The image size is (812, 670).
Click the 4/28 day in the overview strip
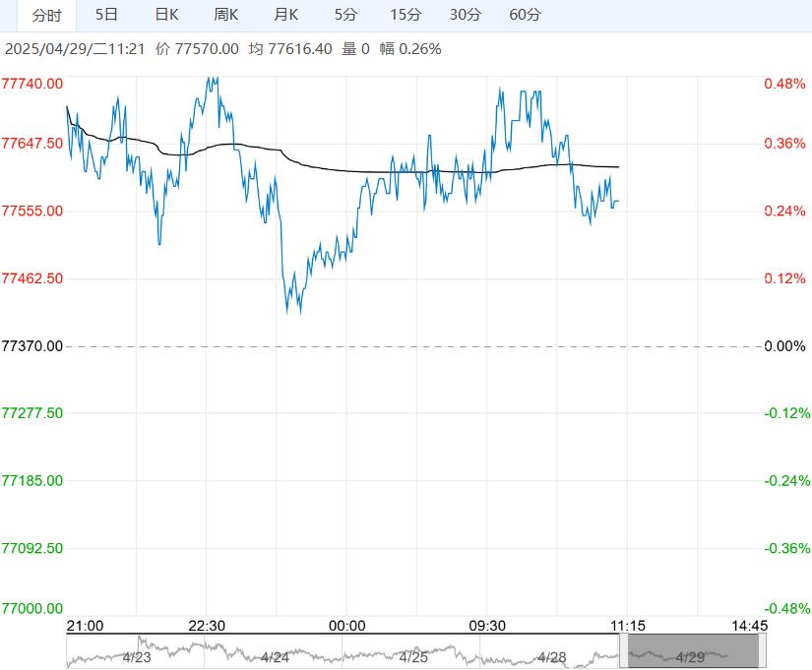pos(553,656)
